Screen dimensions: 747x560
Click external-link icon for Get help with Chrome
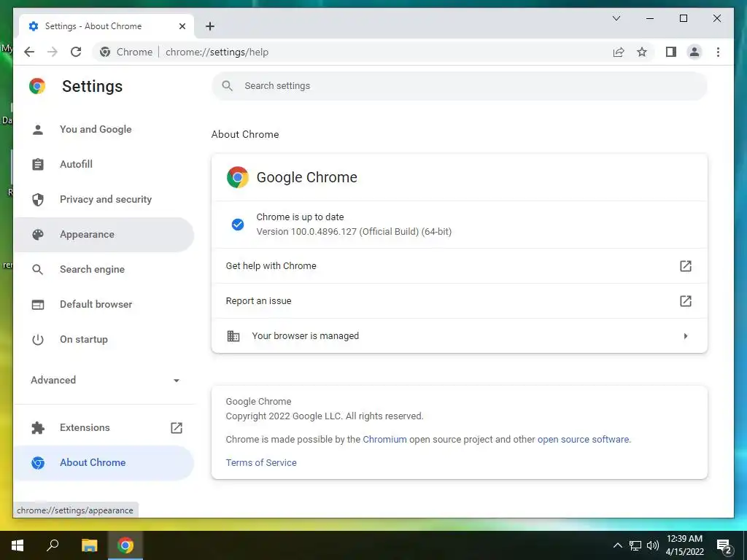pos(685,266)
